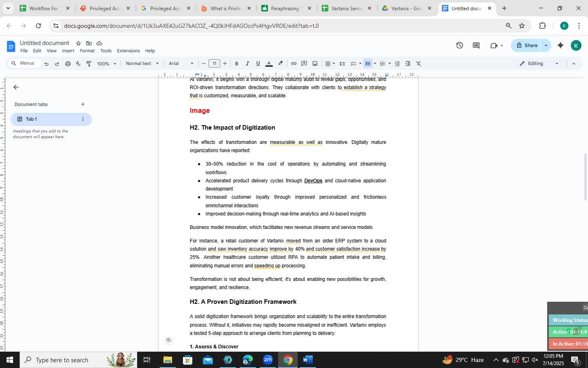Open Zoom app in taskbar
This screenshot has height=368, width=588.
click(268, 360)
